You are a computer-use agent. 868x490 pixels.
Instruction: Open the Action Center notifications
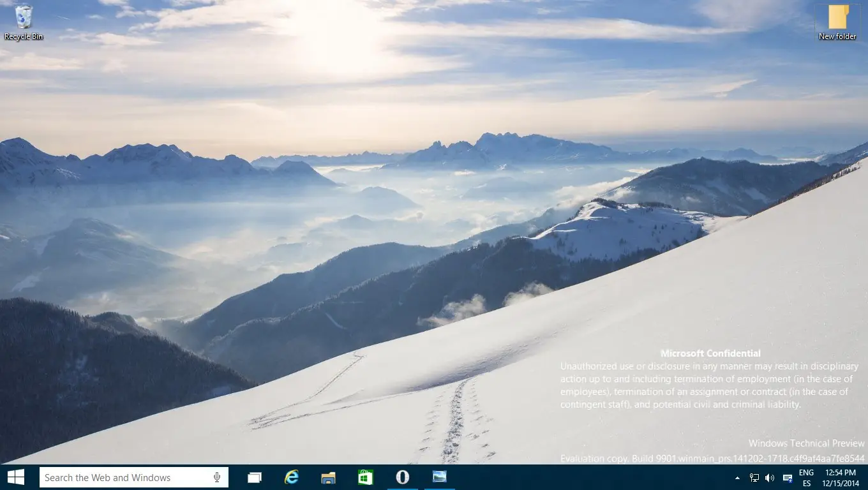click(x=786, y=477)
